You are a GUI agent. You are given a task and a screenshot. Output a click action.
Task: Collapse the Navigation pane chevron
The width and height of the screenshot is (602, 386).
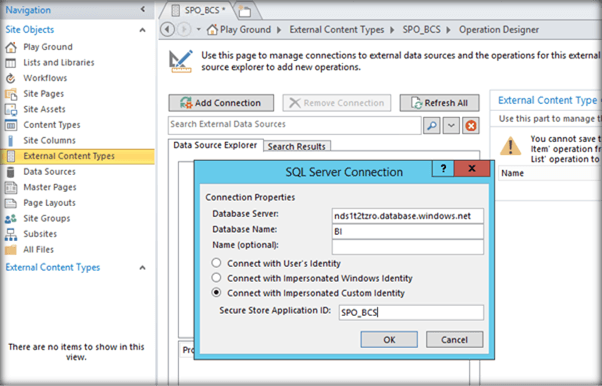click(143, 9)
